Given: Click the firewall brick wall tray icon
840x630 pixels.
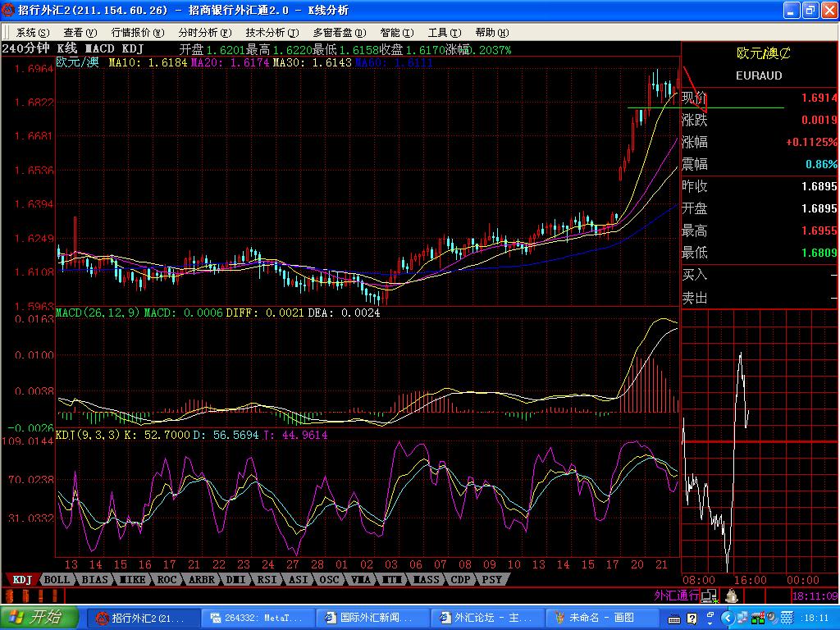Looking at the screenshot, I should [787, 619].
